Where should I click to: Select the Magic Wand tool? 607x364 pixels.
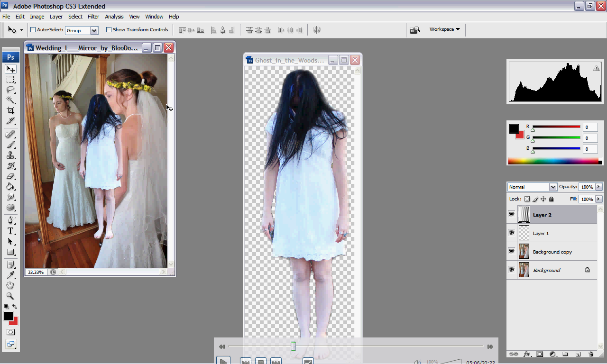[10, 100]
